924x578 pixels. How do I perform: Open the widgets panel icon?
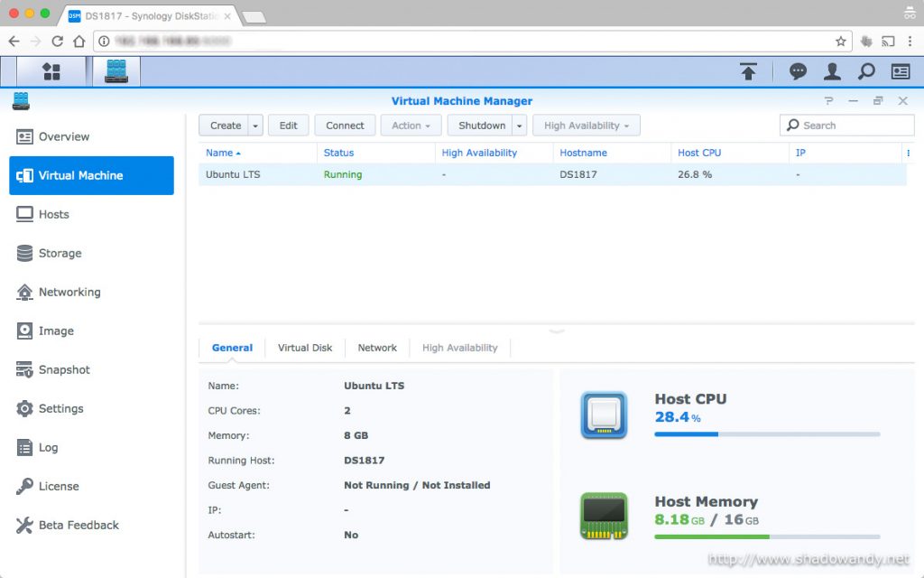coord(901,71)
